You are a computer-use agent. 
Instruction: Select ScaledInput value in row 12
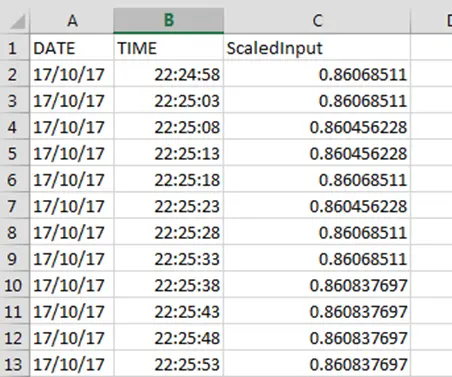click(x=317, y=338)
